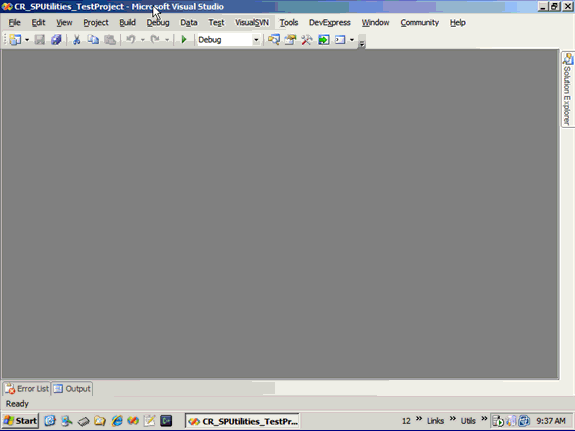This screenshot has height=431, width=575.
Task: Click the Copy icon in toolbar
Action: point(93,39)
